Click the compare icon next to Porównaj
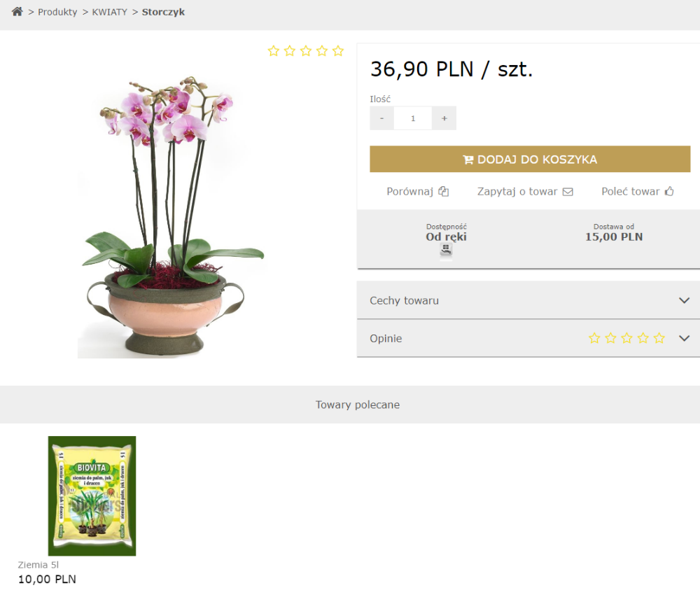 443,192
